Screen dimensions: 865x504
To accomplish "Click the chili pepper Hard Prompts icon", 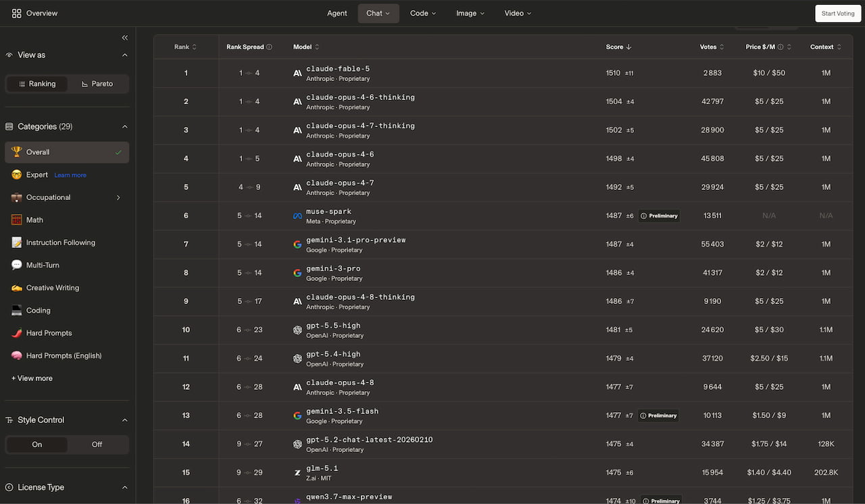I will tap(17, 333).
